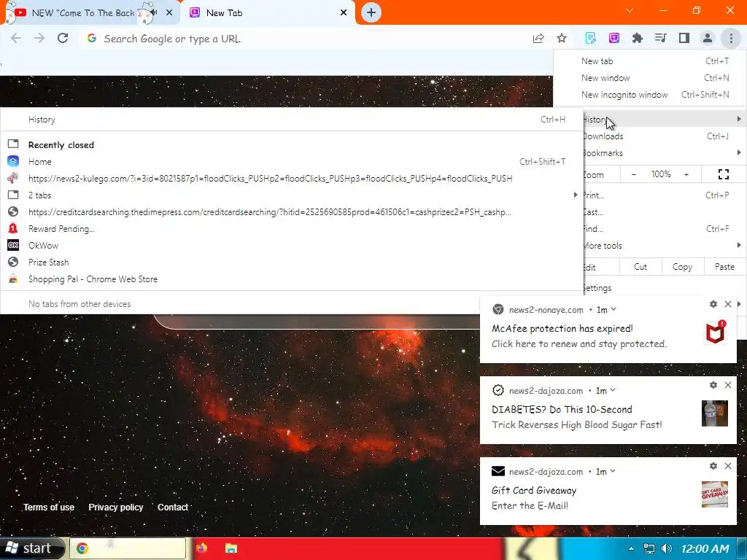Reopen the creditcardsearching.thedimepress.com entry

(x=292, y=212)
